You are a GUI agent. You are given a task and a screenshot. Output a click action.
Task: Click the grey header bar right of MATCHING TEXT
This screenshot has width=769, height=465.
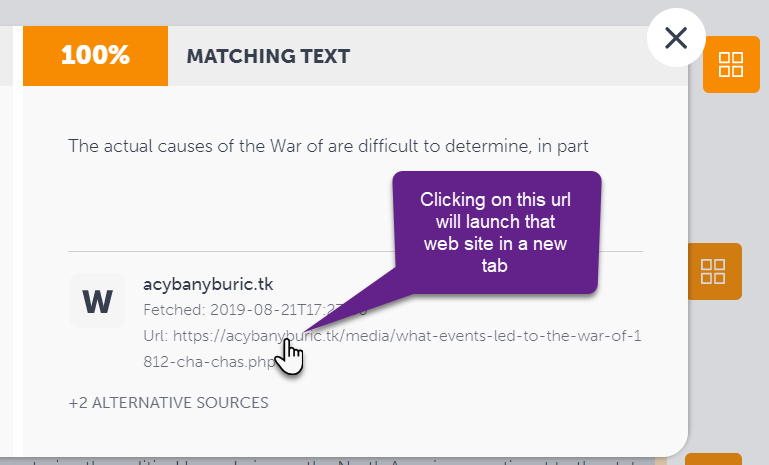pos(498,56)
